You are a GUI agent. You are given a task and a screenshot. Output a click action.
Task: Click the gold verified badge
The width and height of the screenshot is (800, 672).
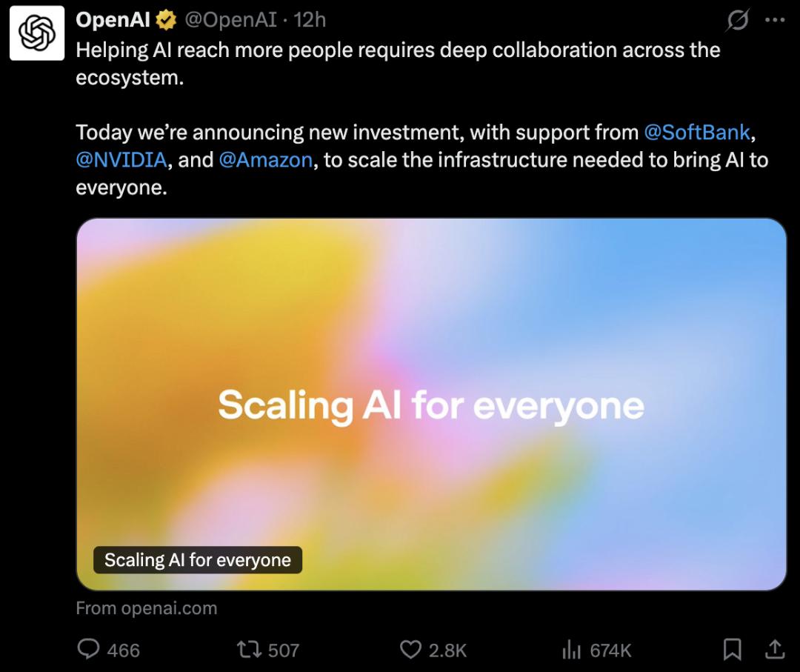coord(166,21)
